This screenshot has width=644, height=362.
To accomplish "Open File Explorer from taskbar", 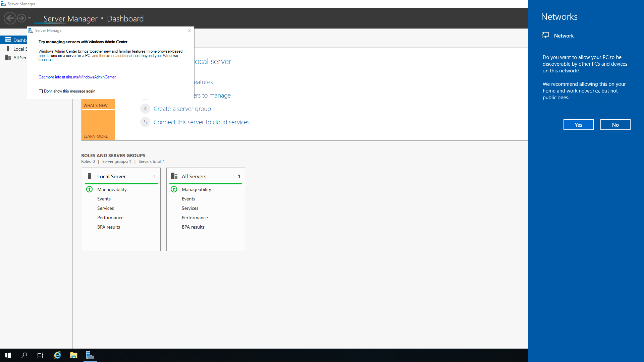I will 74,355.
